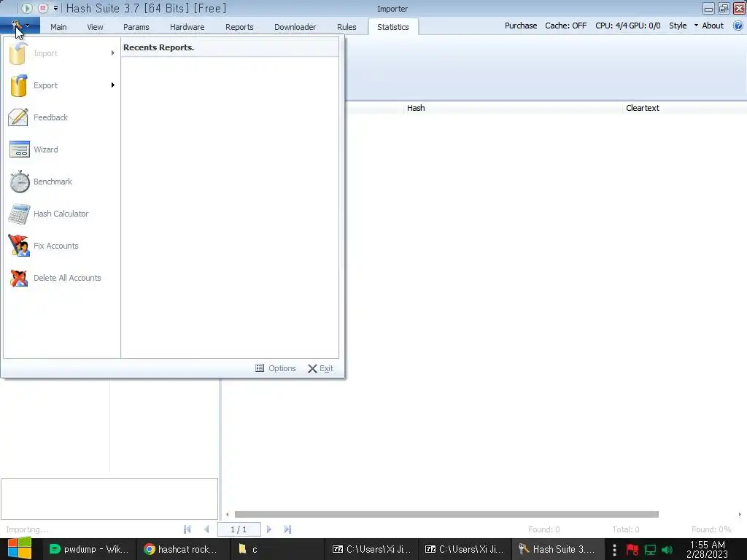Image resolution: width=747 pixels, height=560 pixels.
Task: Switch to the Rules ribbon tab
Action: pos(347,27)
